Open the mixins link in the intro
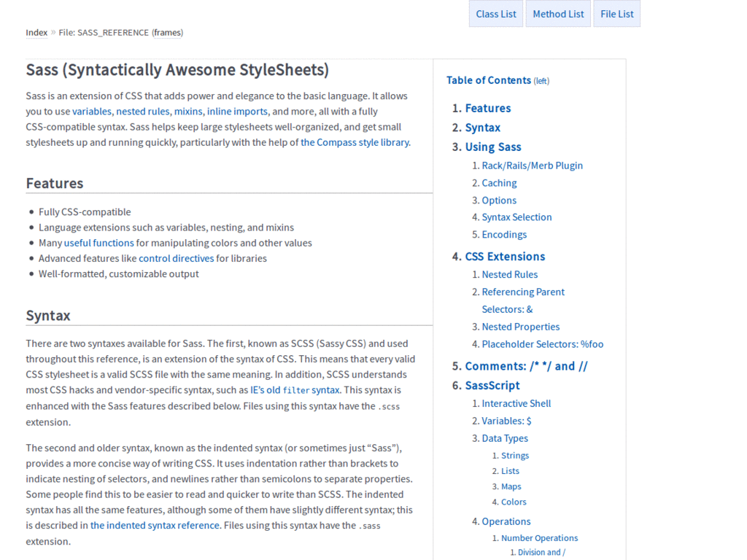747x560 pixels. [x=188, y=112]
